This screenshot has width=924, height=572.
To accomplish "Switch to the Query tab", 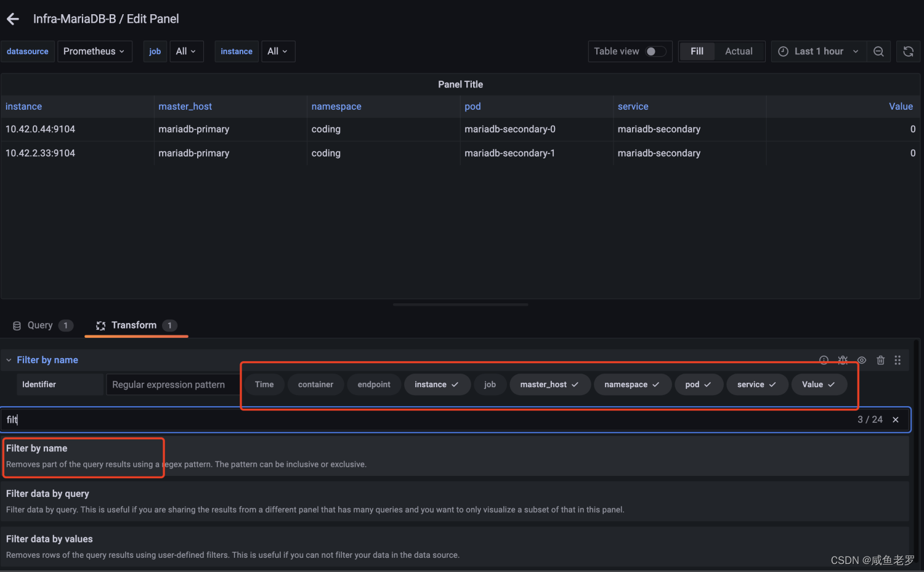I will 43,325.
